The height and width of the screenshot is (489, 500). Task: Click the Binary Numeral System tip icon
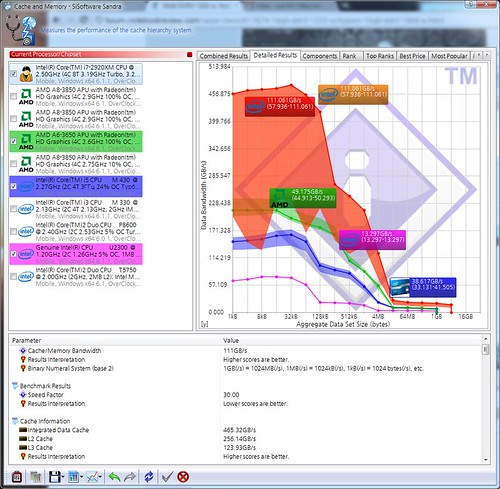[23, 368]
